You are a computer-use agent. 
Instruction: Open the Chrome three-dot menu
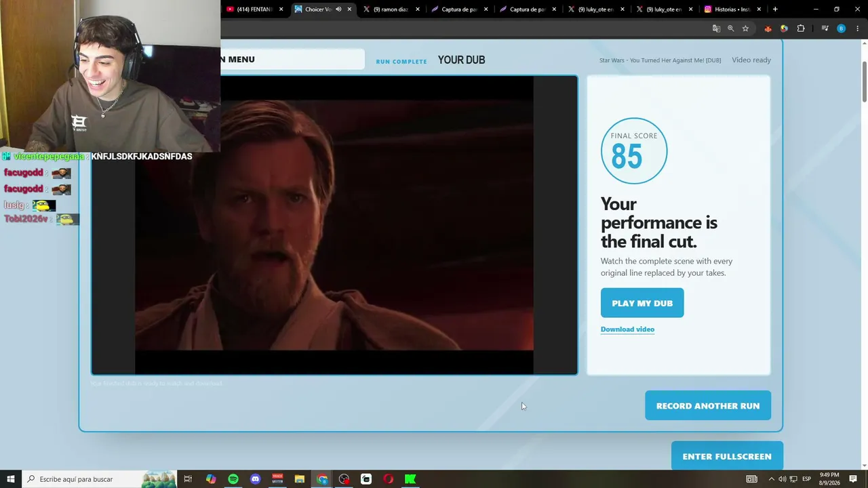click(x=857, y=28)
